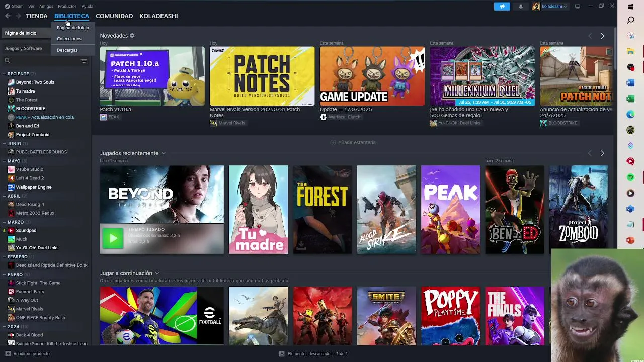644x362 pixels.
Task: Collapse the MARZO category
Action: [x=4, y=222]
